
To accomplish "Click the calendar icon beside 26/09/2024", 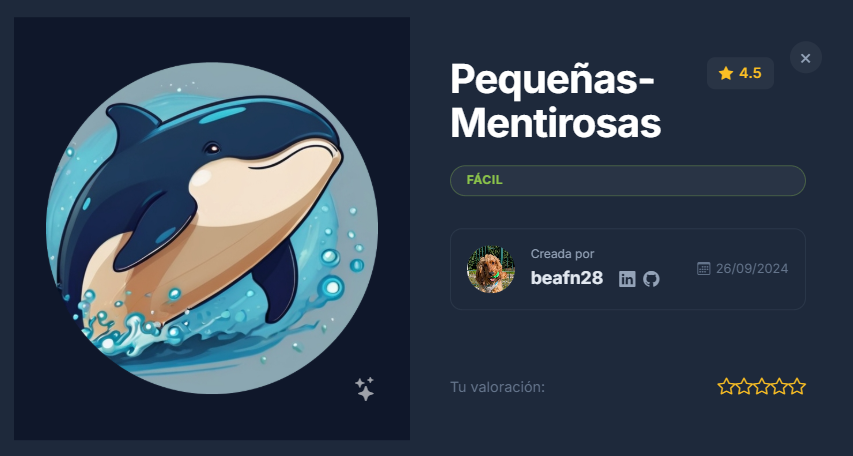I will coord(703,268).
